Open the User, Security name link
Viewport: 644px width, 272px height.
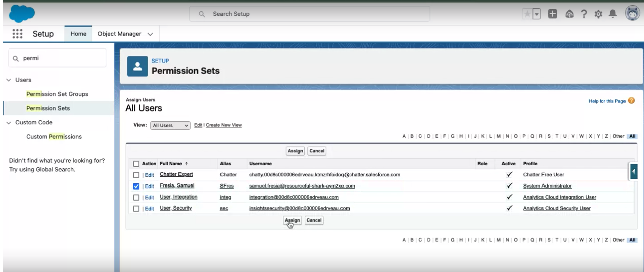coord(175,208)
